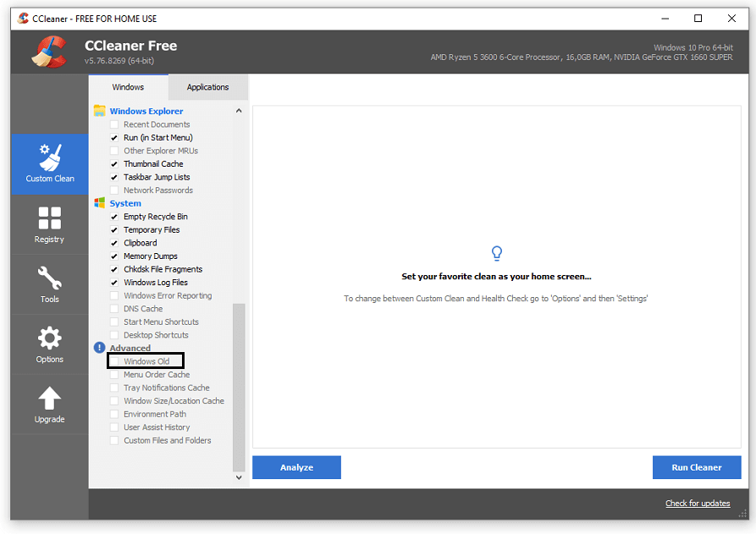Uncheck Memory Dumps option
This screenshot has height=534, width=756.
[x=114, y=256]
